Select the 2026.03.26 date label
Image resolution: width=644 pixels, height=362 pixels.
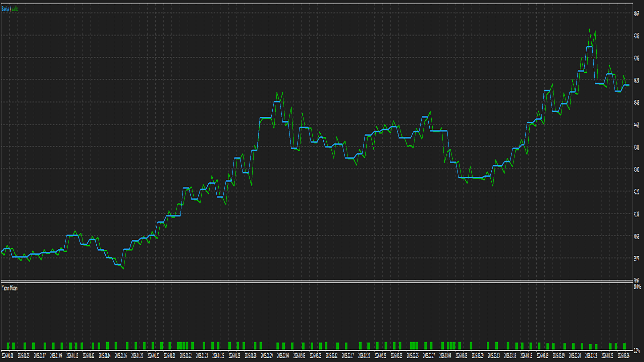(624, 356)
